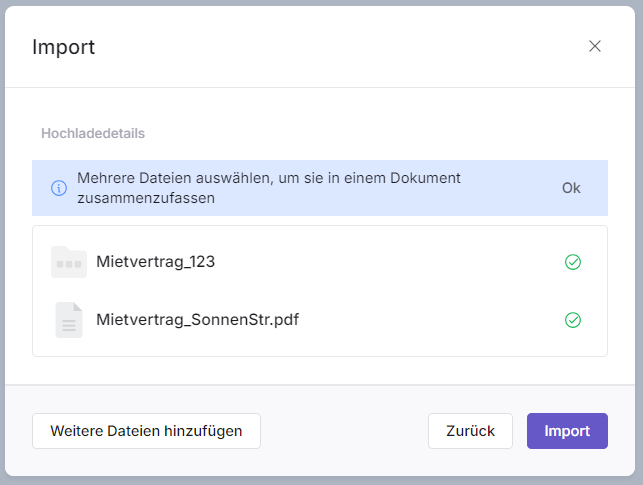Go back using the Zurück button
Viewport: 643px width, 485px height.
pos(470,431)
